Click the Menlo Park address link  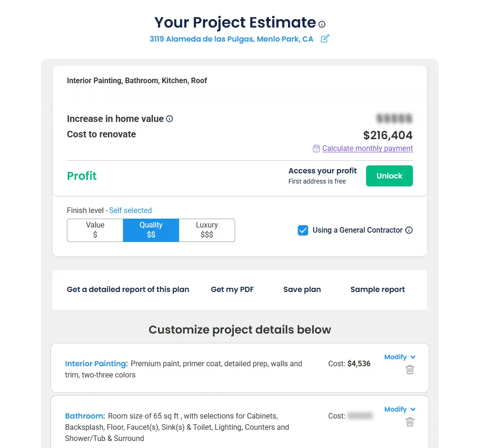tap(231, 39)
